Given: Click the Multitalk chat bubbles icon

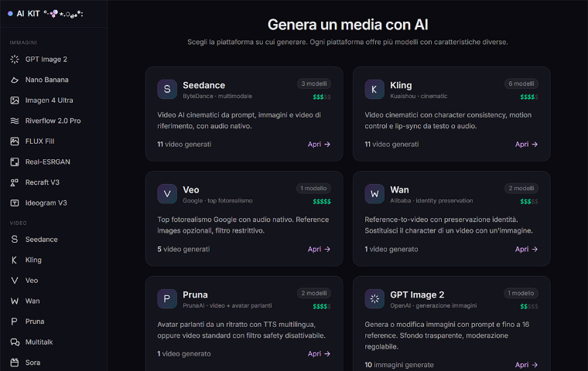Looking at the screenshot, I should point(15,342).
